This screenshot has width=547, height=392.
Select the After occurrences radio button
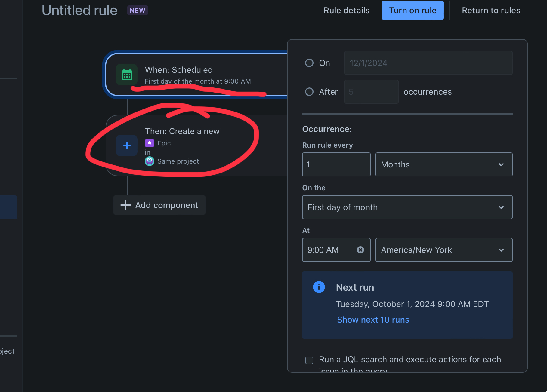click(309, 92)
